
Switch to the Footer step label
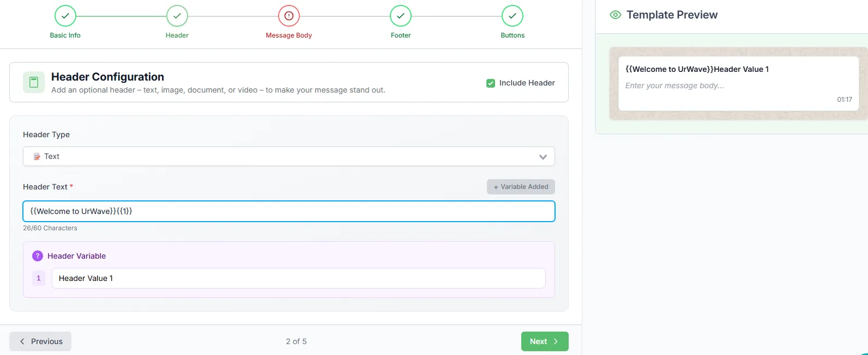(401, 35)
